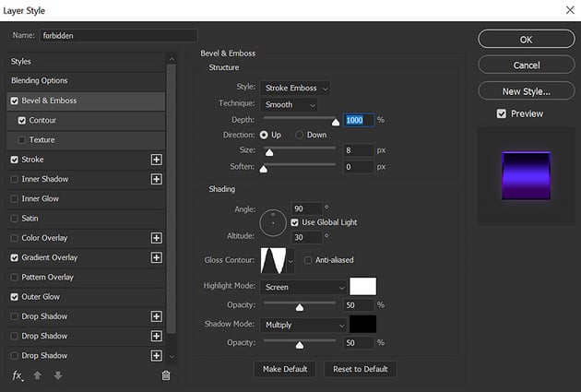Enable the Texture checkbox

(x=22, y=140)
